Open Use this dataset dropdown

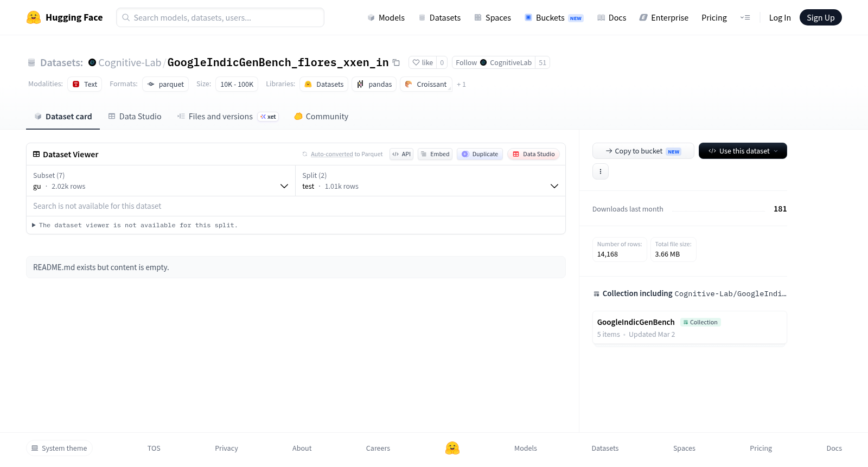pyautogui.click(x=743, y=151)
